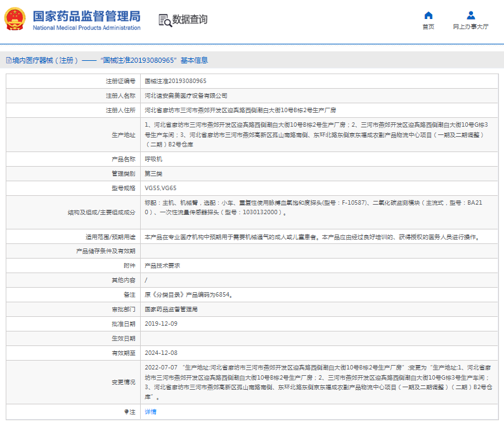Open the 详情 link in the 注 row
Screen dimensions: 504x424
(x=150, y=411)
